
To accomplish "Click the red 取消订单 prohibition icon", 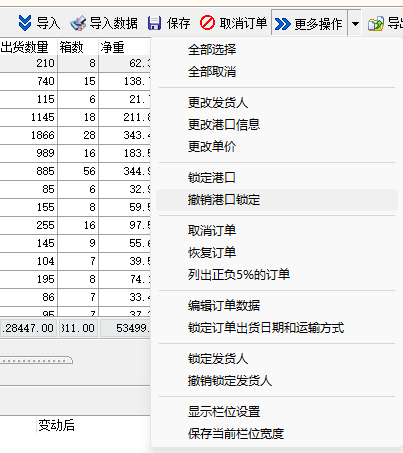I will [207, 23].
